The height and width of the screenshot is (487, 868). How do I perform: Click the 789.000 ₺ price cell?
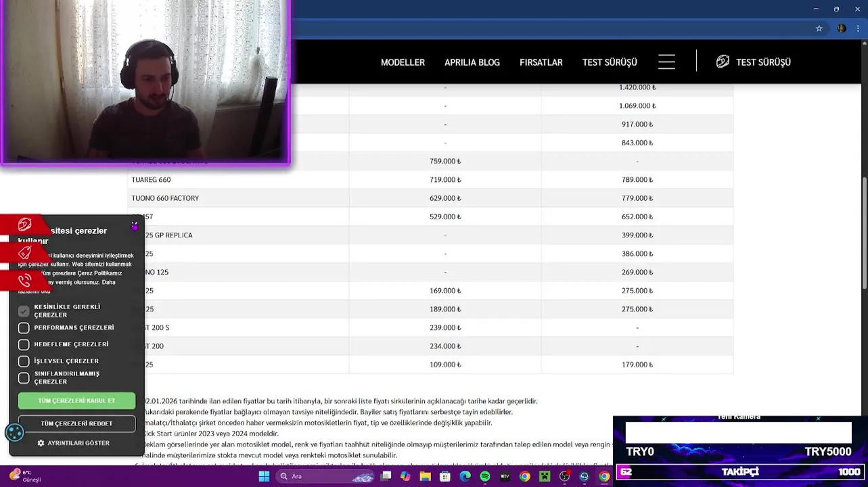tap(637, 180)
